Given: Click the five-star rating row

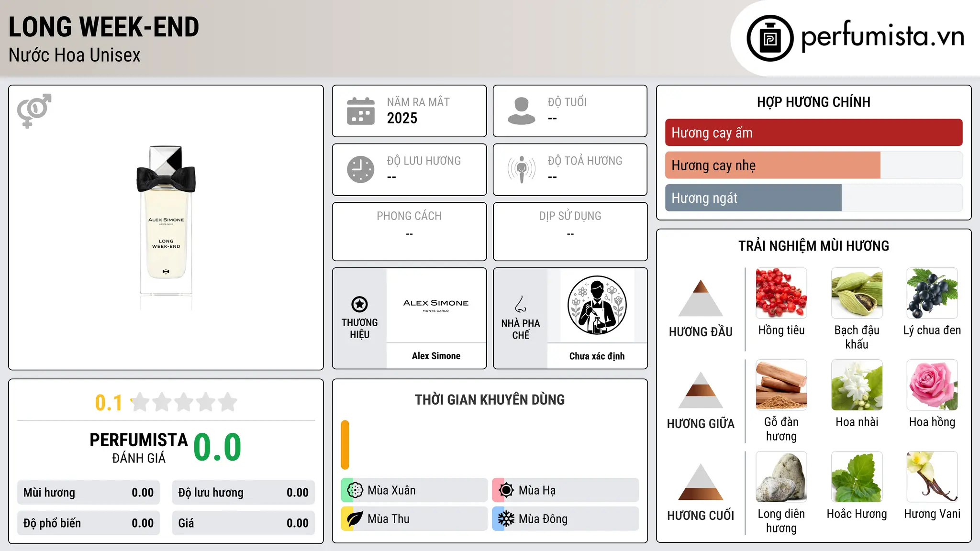Looking at the screenshot, I should 184,402.
